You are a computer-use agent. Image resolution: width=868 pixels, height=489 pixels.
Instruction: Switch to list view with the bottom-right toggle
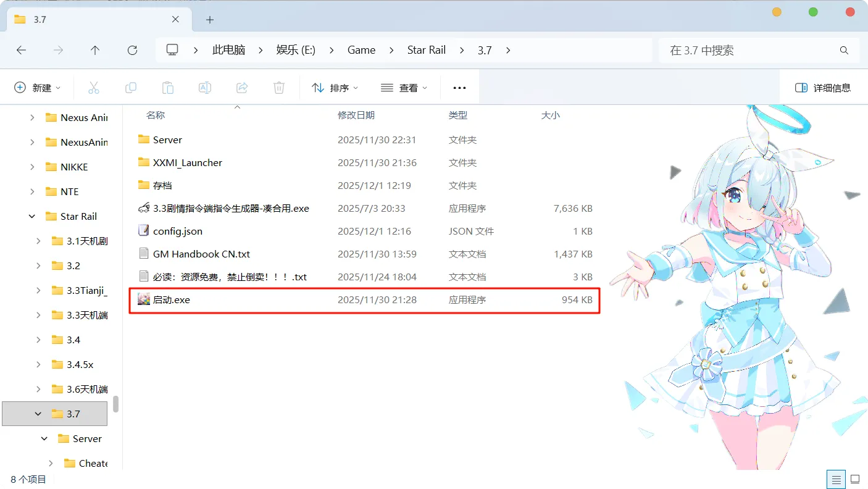(x=836, y=479)
